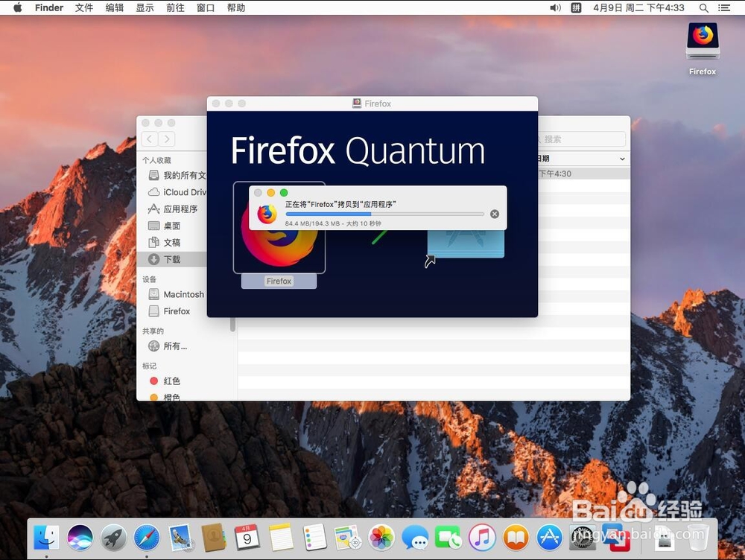Open the Trash in the Dock
This screenshot has height=560, width=745.
699,538
